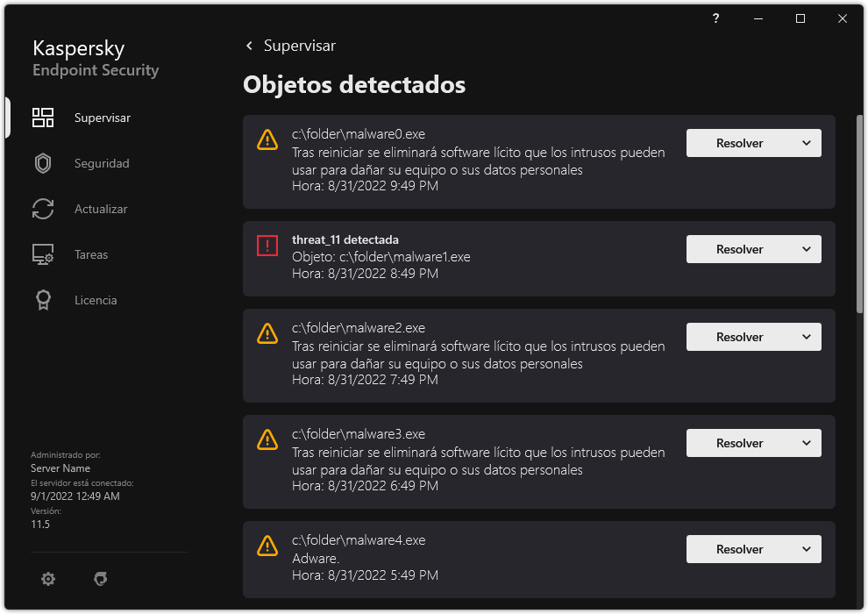Click the warning triangle beside malware0.exe
Viewport: 868px width, 614px height.
(x=267, y=139)
